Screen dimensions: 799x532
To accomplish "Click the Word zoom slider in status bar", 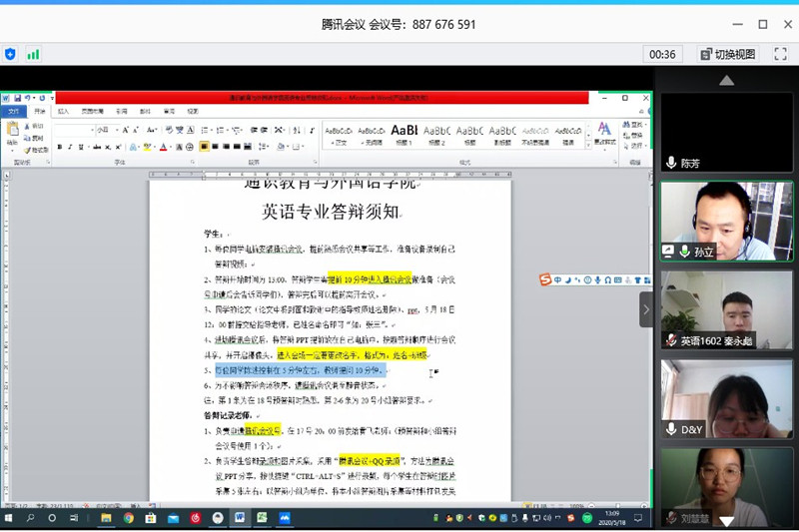I will coord(617,506).
